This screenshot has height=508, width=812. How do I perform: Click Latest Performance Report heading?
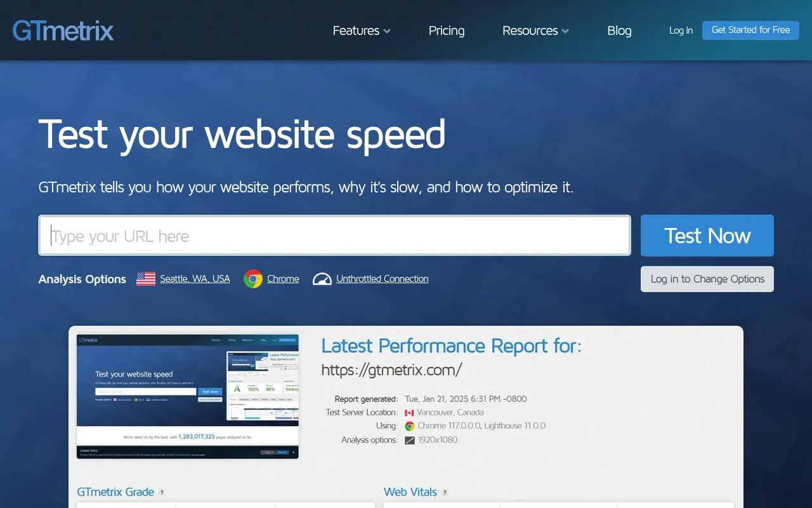coord(451,346)
